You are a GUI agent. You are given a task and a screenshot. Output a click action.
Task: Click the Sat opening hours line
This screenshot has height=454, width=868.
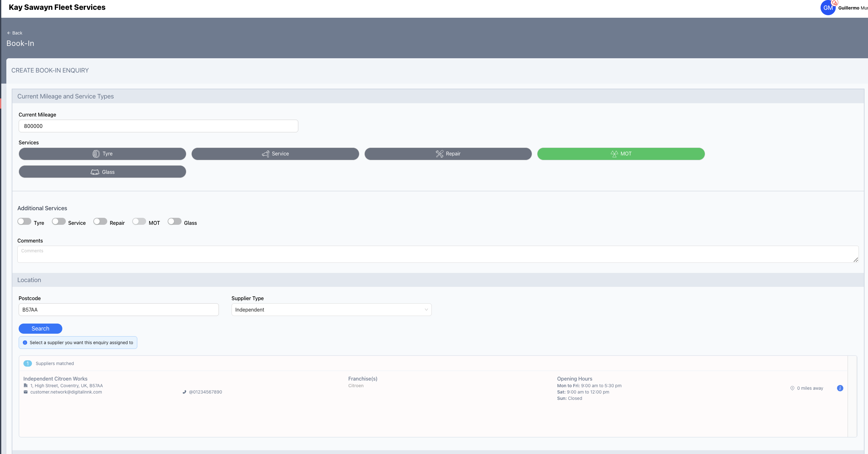pos(583,392)
